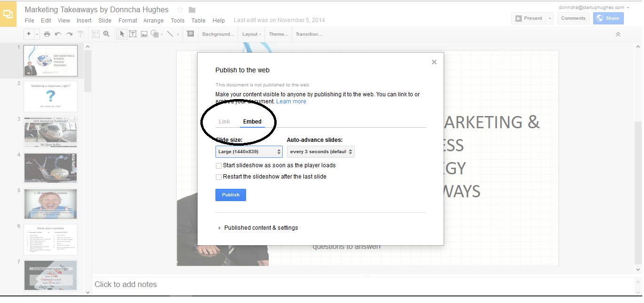Open the Line tool dropdown arrow

(x=178, y=34)
